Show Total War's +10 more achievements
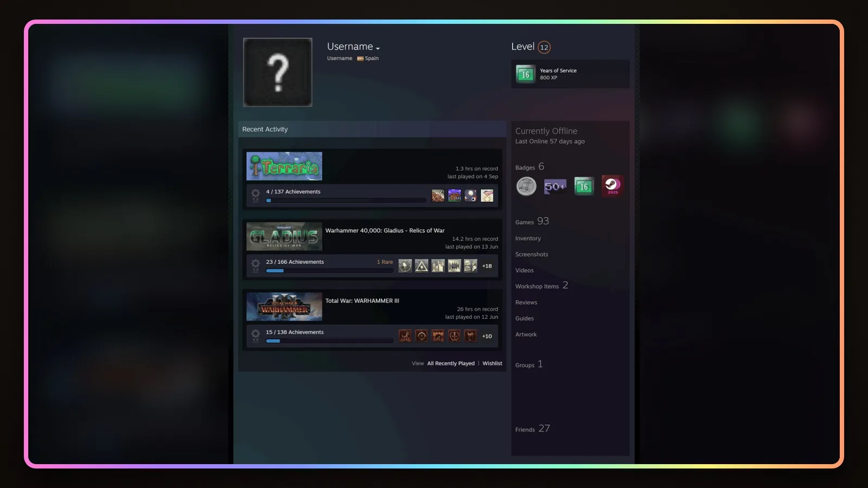 coord(487,336)
